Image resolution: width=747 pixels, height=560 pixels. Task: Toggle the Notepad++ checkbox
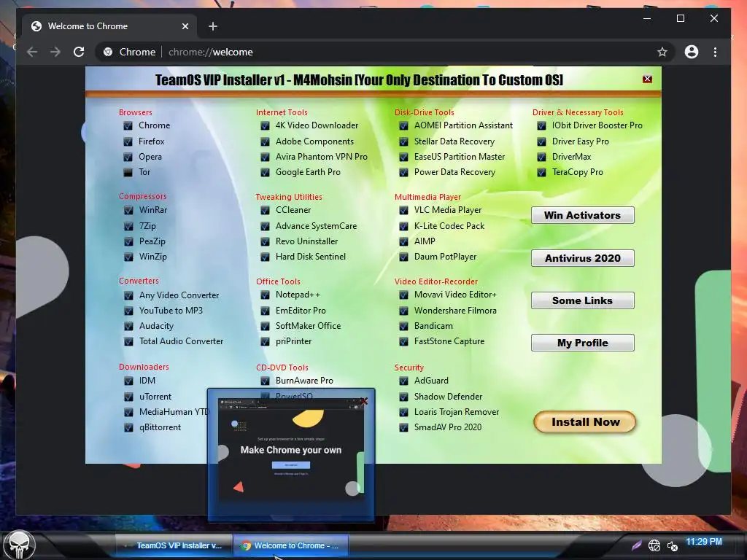265,295
